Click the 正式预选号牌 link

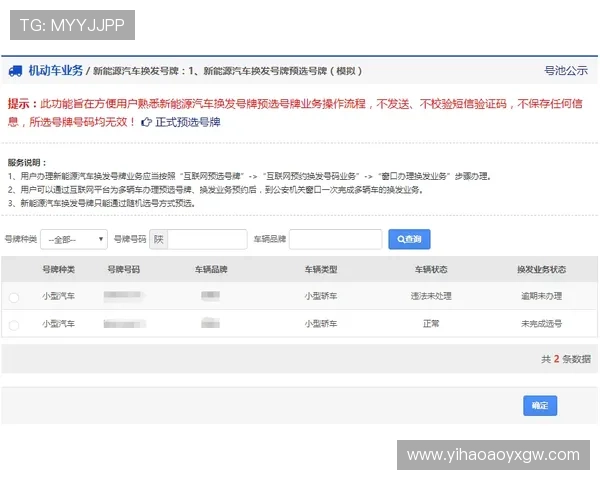pyautogui.click(x=188, y=122)
